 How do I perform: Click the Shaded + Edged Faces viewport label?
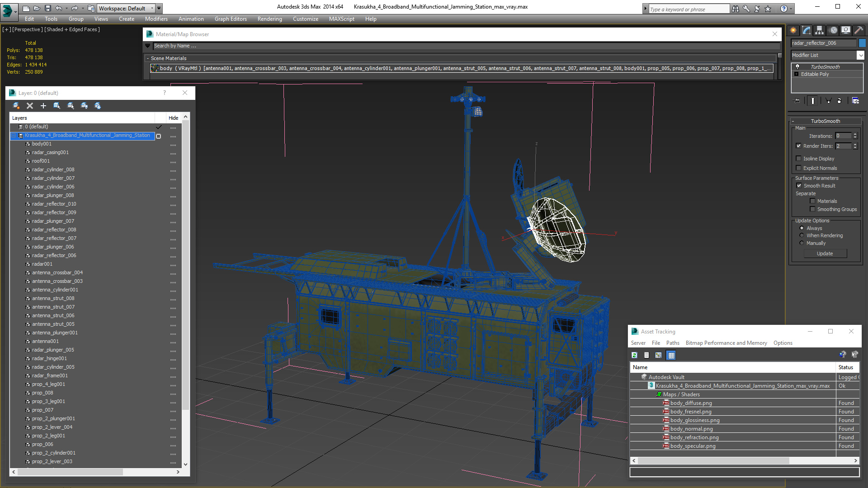click(x=72, y=29)
